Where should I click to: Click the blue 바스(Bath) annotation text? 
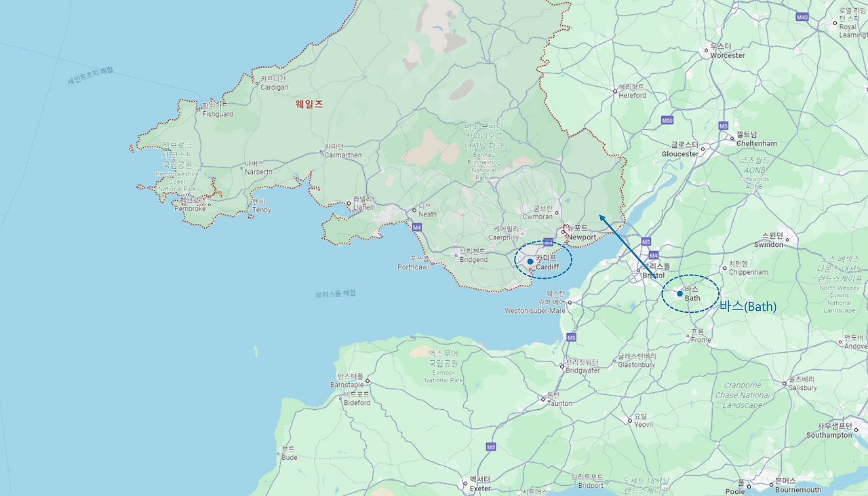pos(747,307)
